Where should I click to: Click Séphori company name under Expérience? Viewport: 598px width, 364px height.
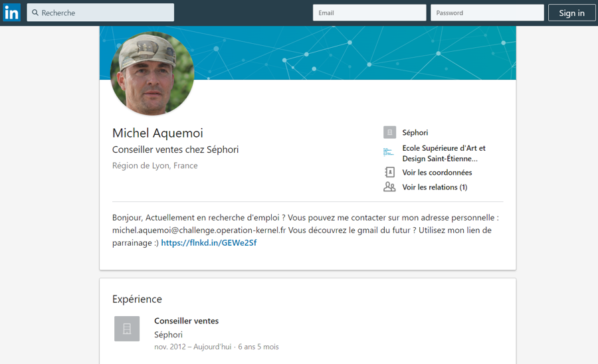(168, 335)
